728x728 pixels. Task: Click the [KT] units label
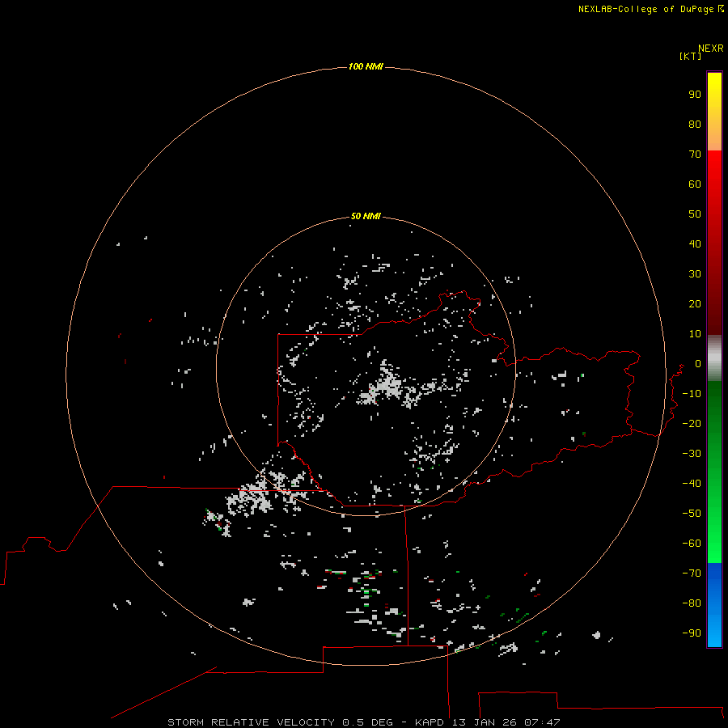[691, 56]
